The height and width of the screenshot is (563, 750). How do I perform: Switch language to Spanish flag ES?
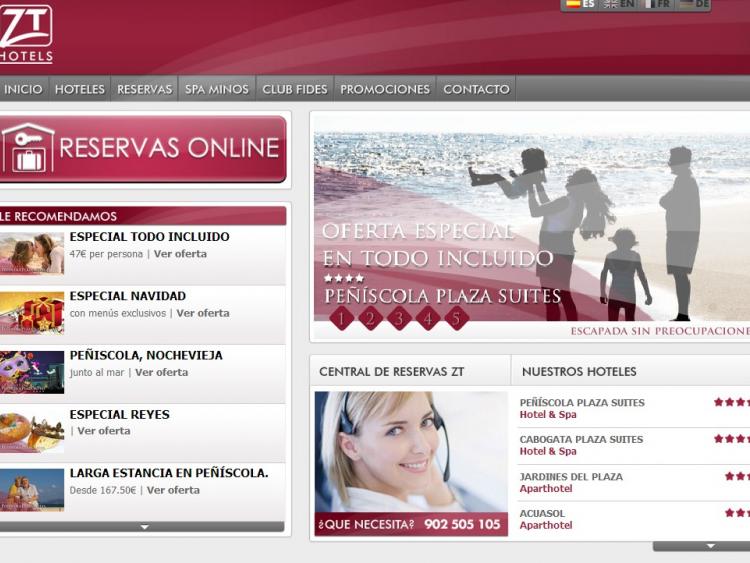click(581, 4)
